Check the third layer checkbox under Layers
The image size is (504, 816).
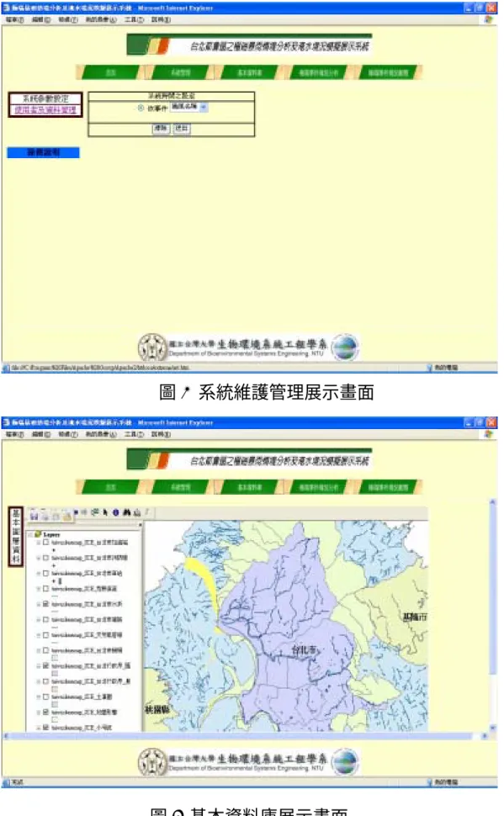[x=45, y=573]
